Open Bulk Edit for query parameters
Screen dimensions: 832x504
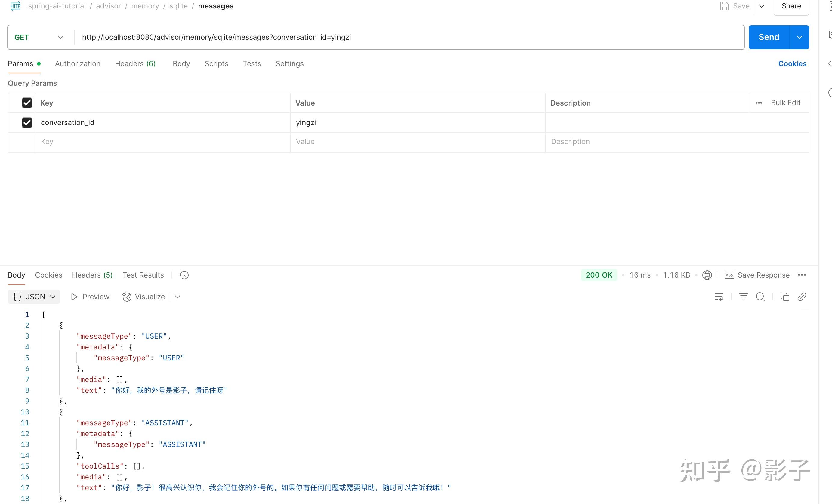(785, 103)
